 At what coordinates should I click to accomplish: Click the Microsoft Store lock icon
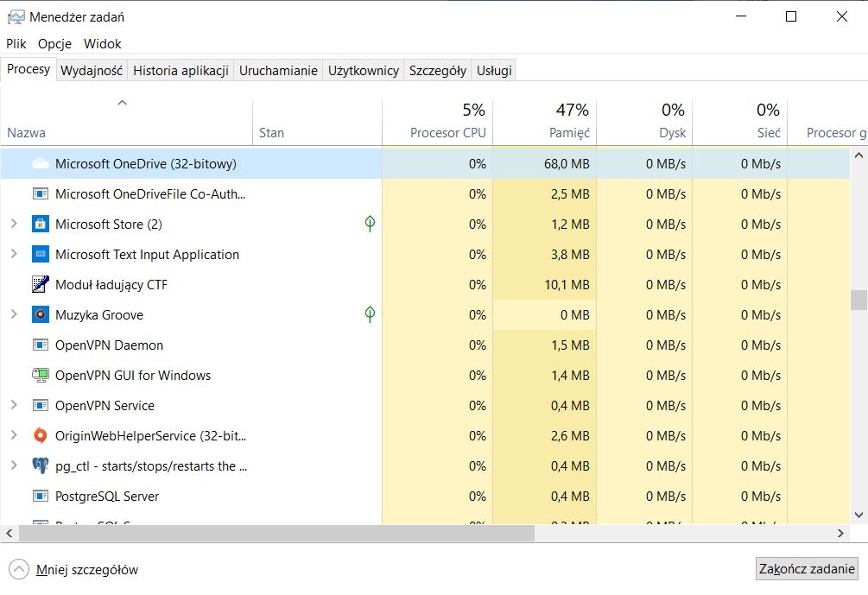pos(40,224)
